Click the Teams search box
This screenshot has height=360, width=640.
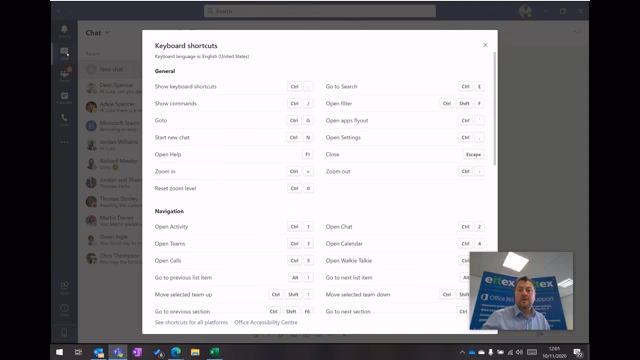320,11
